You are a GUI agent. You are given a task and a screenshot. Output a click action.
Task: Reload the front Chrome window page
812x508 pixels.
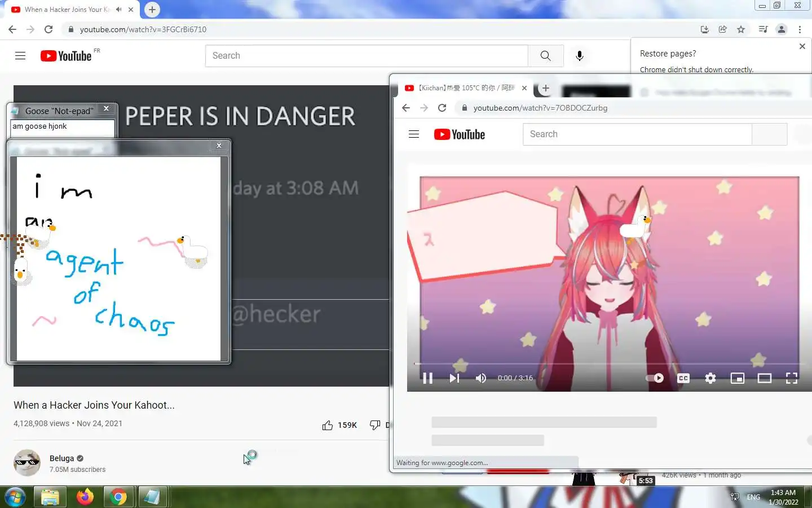442,108
